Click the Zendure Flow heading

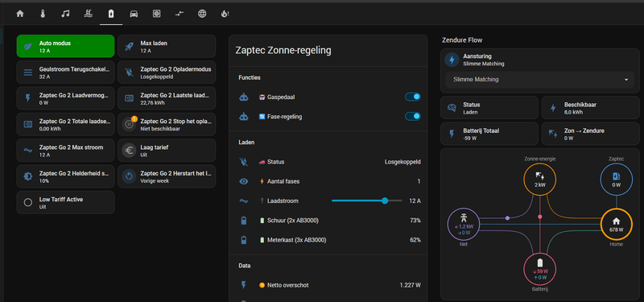click(x=462, y=39)
